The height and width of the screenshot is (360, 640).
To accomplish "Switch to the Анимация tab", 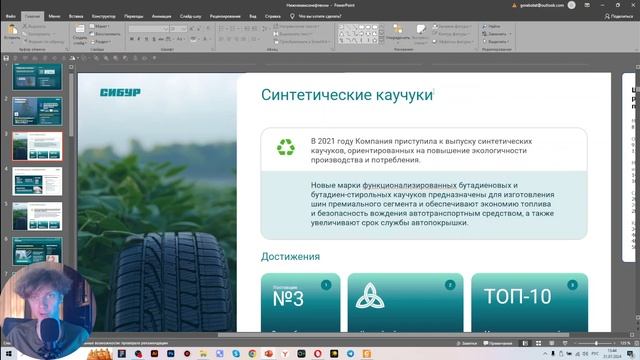I will pyautogui.click(x=161, y=16).
